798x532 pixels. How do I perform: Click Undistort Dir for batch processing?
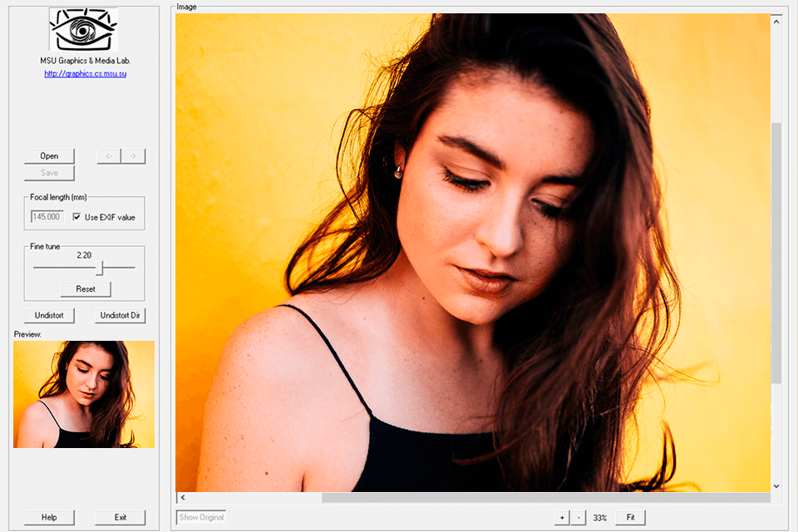tap(120, 315)
